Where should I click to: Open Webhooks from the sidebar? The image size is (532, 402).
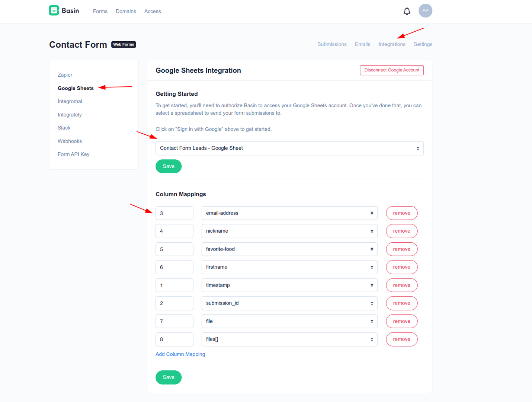coord(70,141)
